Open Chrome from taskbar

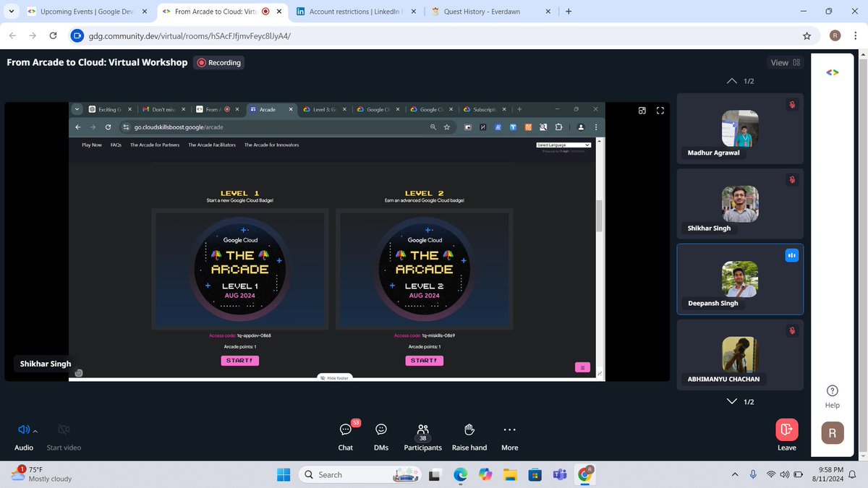(584, 474)
